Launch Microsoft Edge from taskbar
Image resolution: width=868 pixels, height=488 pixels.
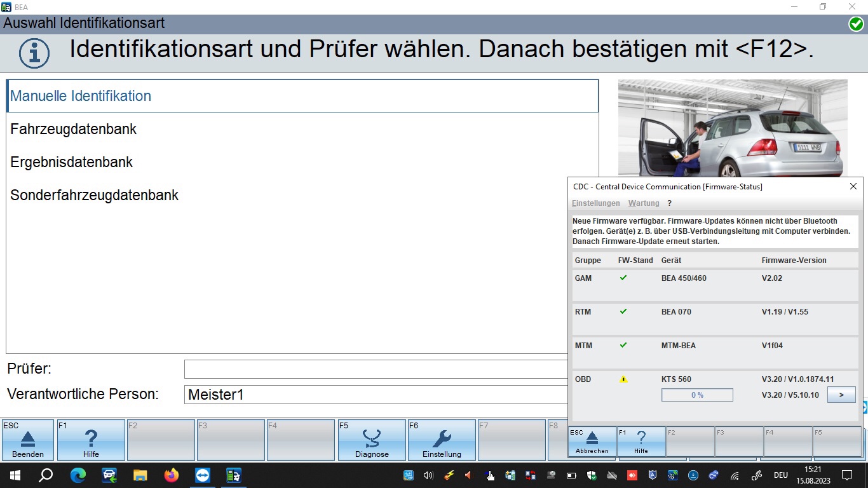[78, 475]
